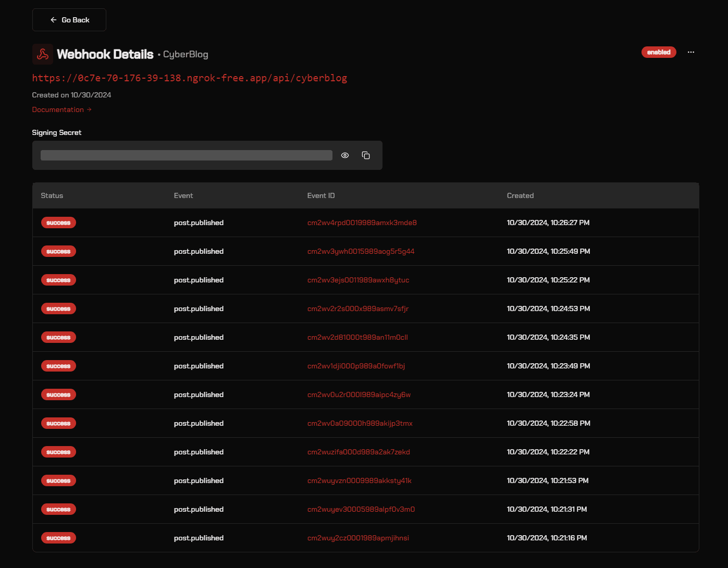
Task: Click the Event ID column header
Action: pos(321,195)
